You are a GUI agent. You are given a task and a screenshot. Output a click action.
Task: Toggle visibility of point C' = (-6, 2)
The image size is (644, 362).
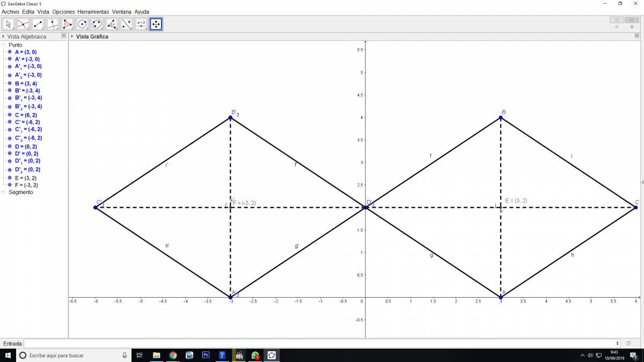(x=10, y=122)
